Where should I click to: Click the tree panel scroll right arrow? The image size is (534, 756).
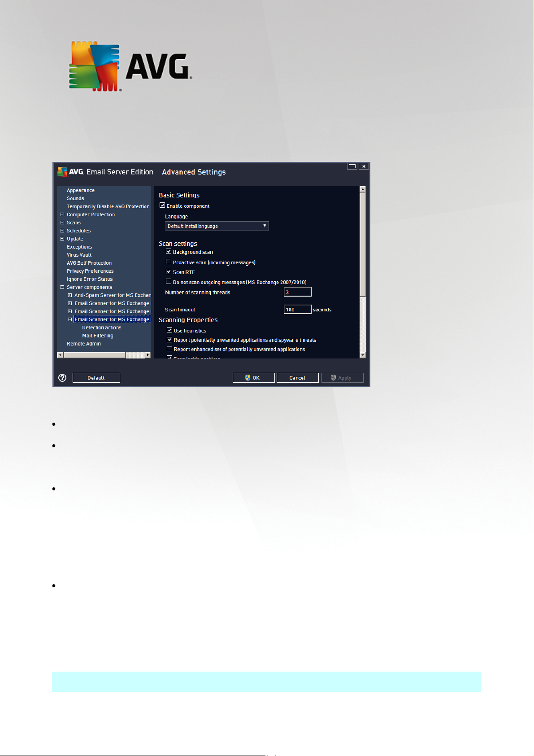(x=148, y=355)
